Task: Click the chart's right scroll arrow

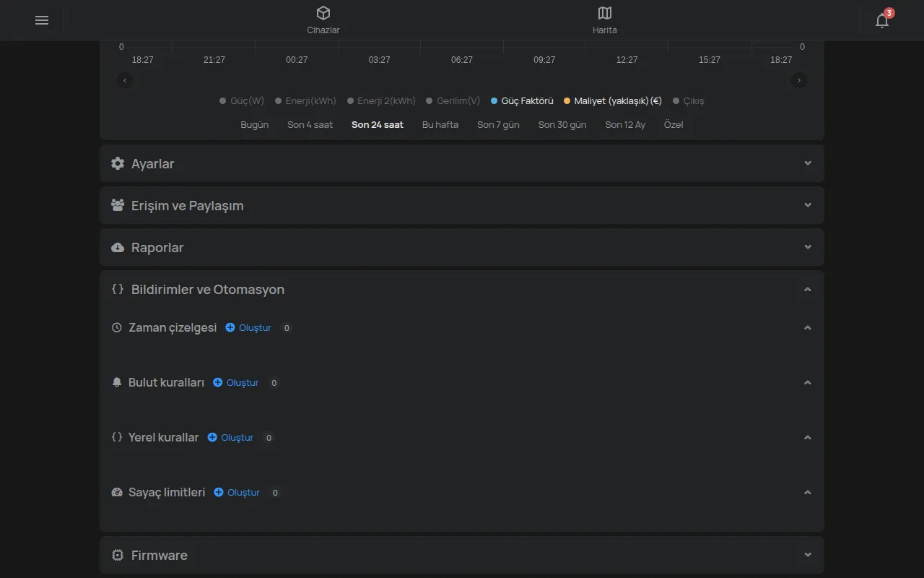Action: coord(798,80)
